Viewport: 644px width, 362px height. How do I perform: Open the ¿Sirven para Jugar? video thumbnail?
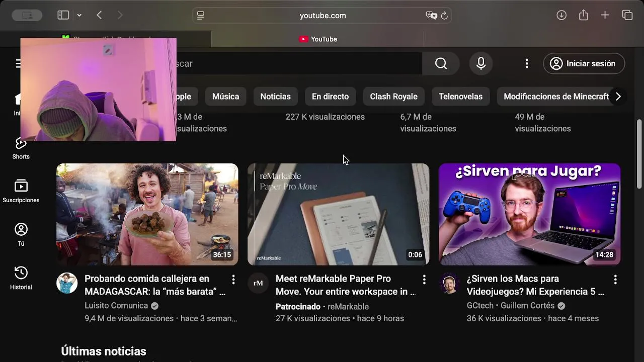[x=529, y=214]
